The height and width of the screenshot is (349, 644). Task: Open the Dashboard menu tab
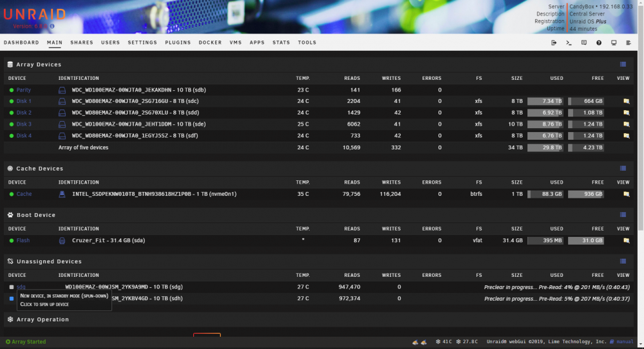point(21,42)
